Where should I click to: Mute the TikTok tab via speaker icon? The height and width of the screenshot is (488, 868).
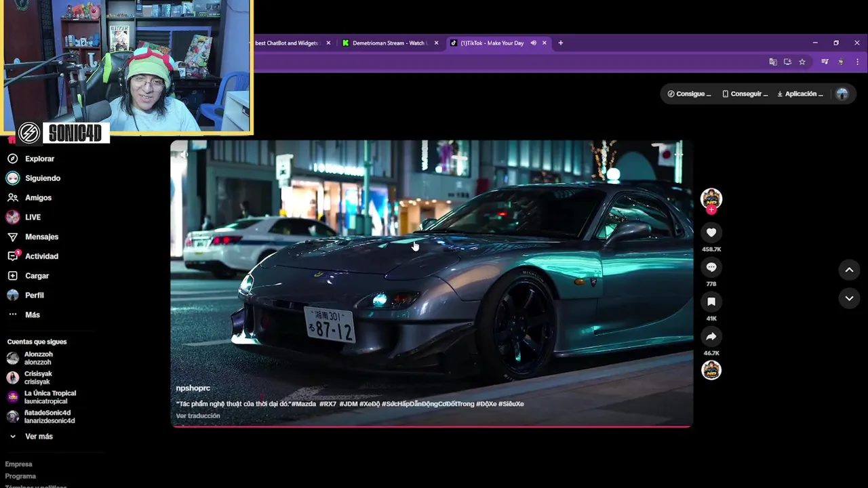[x=534, y=43]
